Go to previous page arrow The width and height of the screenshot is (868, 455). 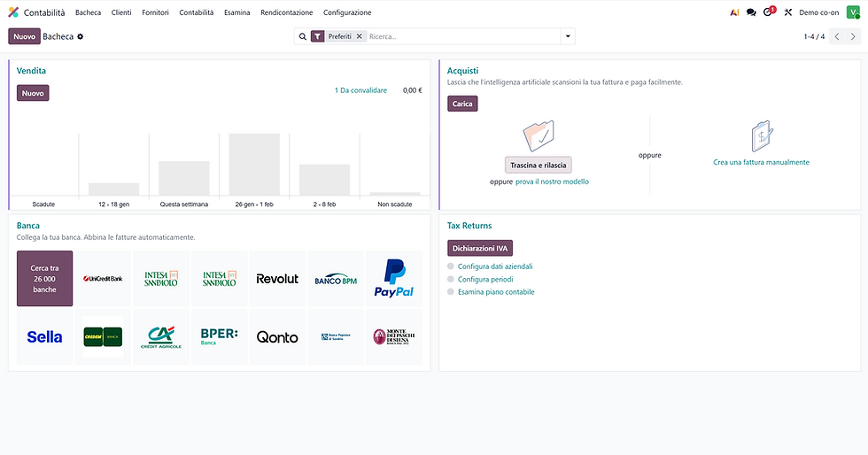tap(837, 36)
